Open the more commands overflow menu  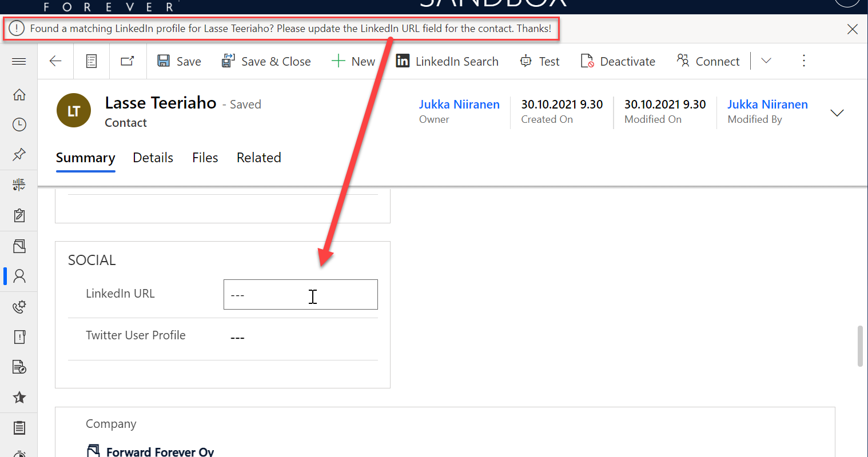[x=804, y=61]
